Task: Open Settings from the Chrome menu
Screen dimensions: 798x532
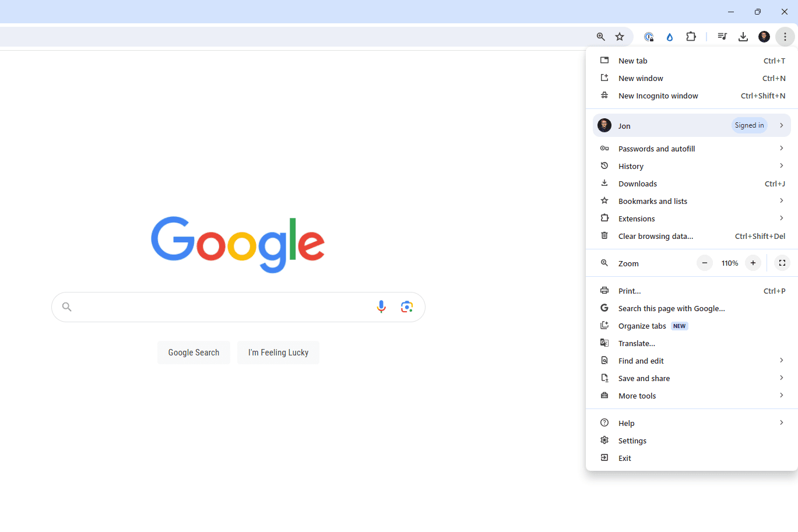Action: tap(632, 441)
